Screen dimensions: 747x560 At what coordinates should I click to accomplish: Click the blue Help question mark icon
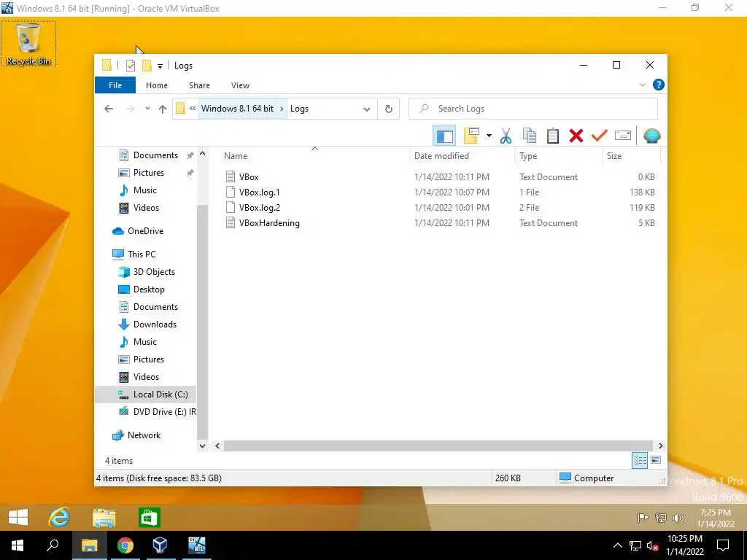click(659, 85)
